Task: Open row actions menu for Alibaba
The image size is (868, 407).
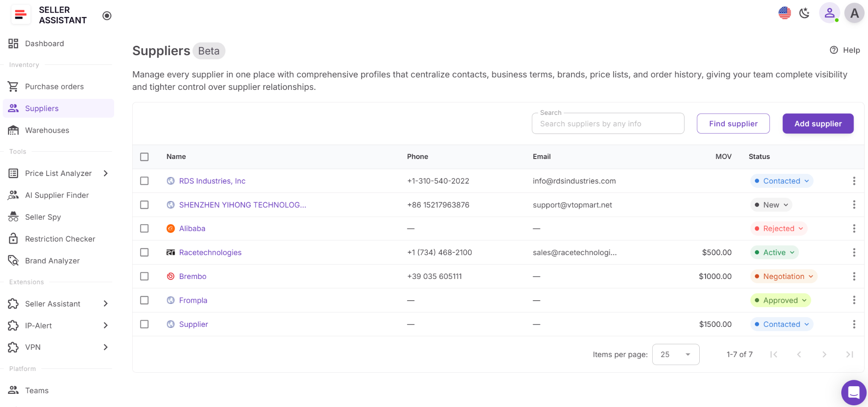Action: click(x=854, y=229)
